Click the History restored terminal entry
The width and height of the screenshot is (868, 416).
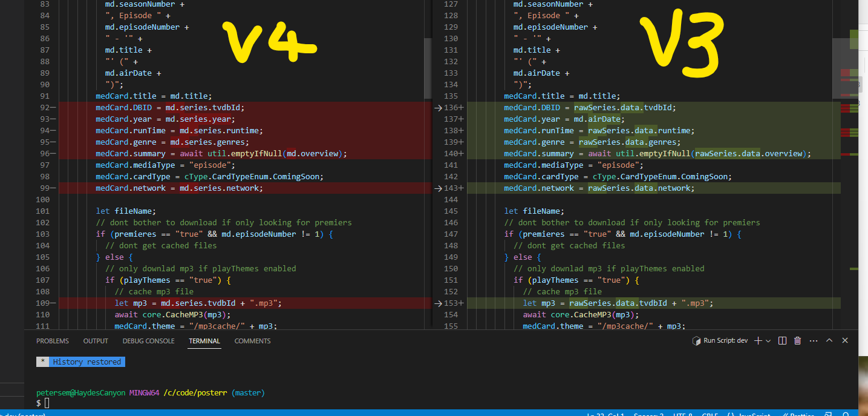(x=86, y=362)
